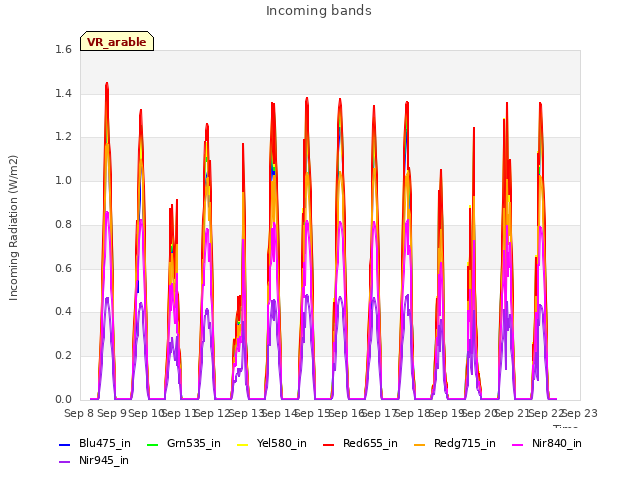The height and width of the screenshot is (480, 640).
Task: Toggle the Blu475_in legend entry
Action: pos(95,443)
